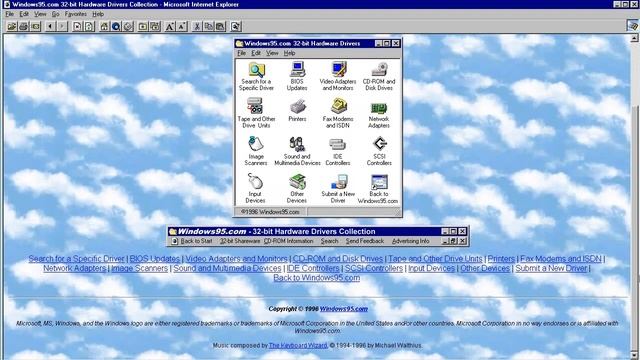Decrease font size with small A icon
This screenshot has width=640, height=360.
182,27
